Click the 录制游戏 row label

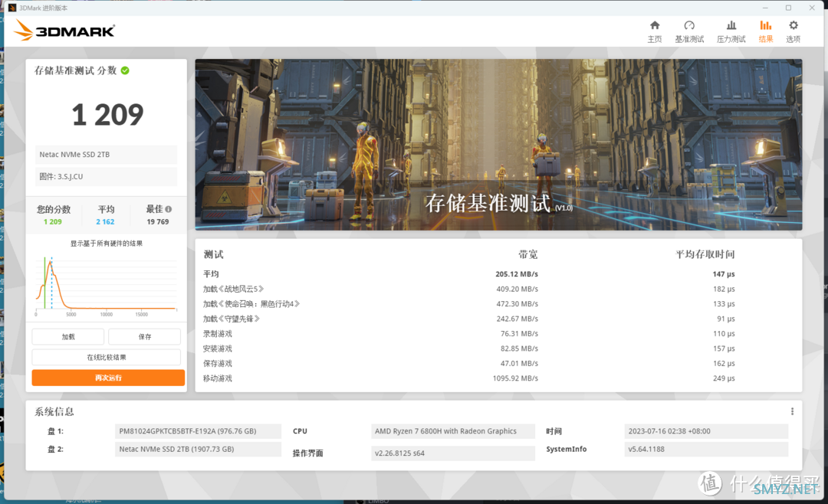tap(218, 333)
